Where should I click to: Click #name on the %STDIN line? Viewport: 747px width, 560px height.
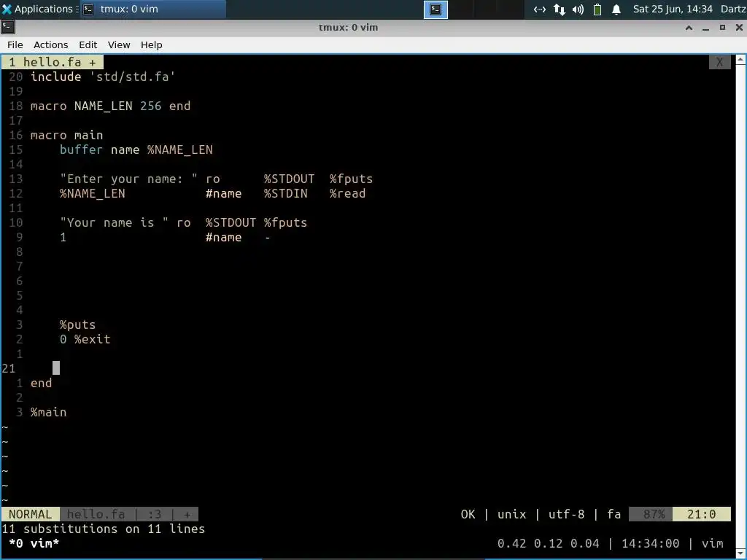223,193
